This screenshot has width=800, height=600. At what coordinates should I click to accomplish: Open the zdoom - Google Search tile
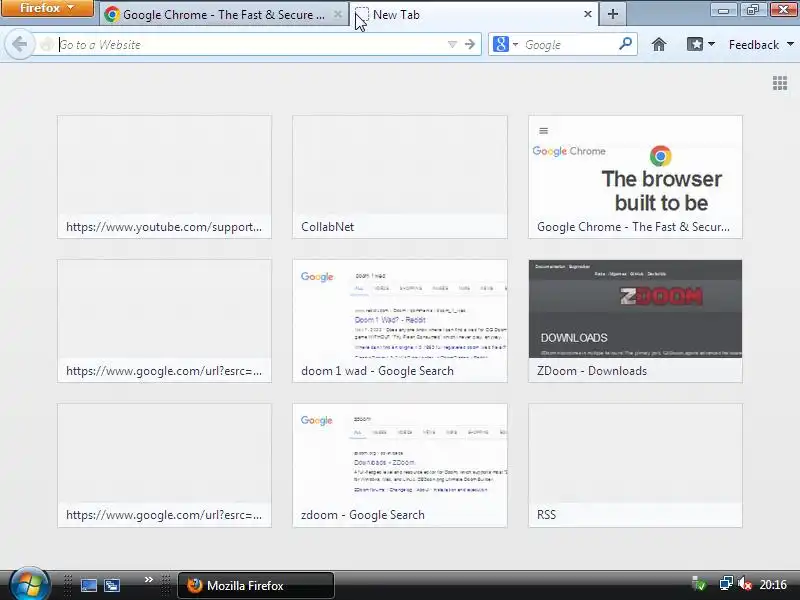click(x=399, y=465)
